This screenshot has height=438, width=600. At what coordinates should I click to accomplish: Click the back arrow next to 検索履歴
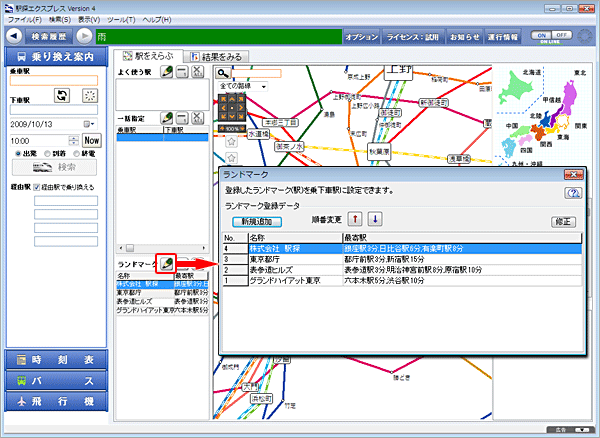tap(15, 37)
